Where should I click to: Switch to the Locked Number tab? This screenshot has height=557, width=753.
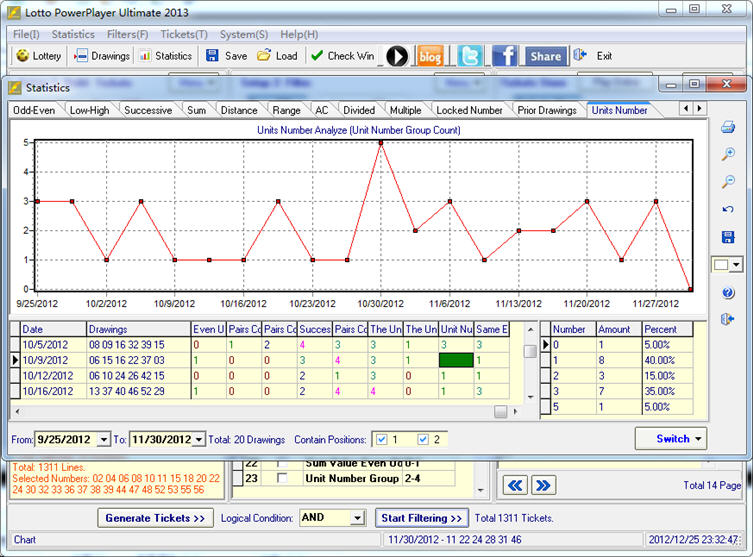click(x=469, y=110)
